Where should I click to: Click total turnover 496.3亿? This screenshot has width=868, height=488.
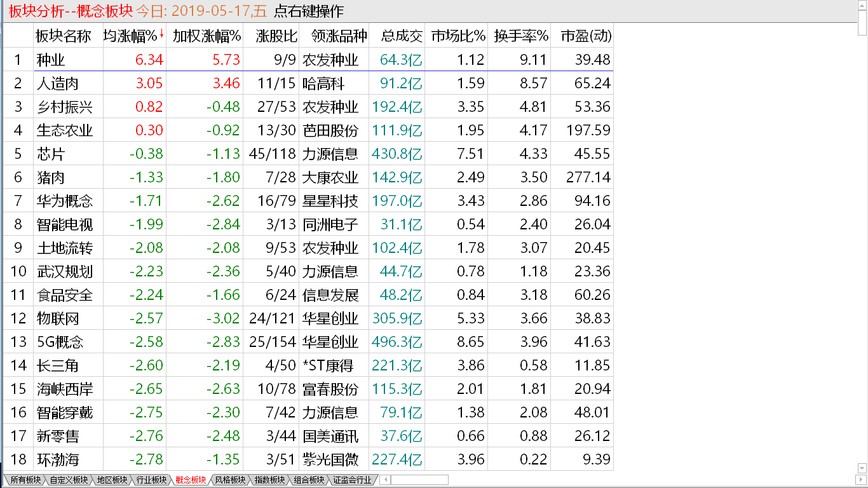pyautogui.click(x=397, y=342)
